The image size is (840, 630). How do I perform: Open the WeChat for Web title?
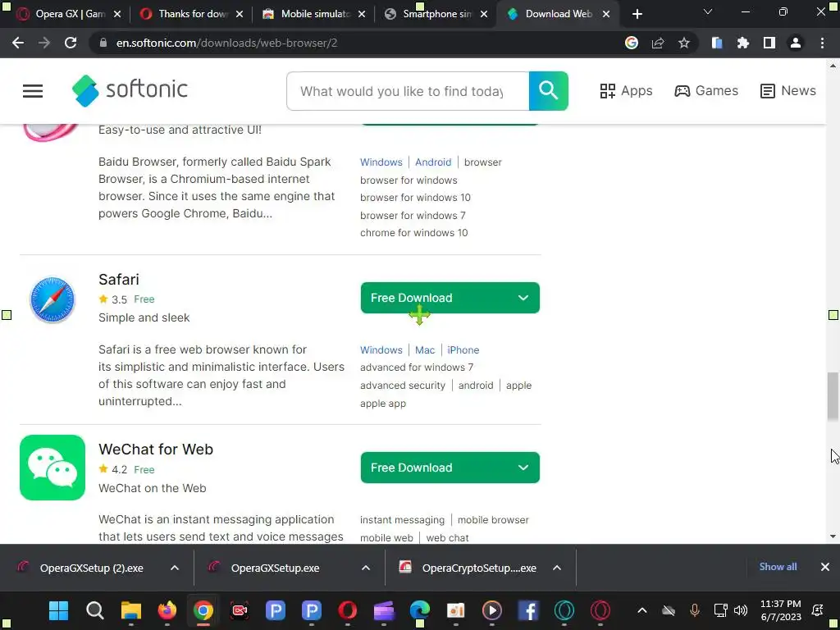click(155, 449)
